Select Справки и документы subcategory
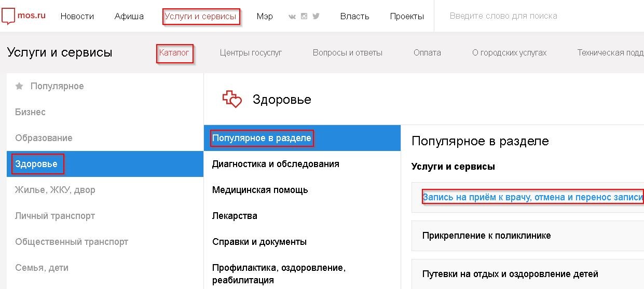The width and height of the screenshot is (644, 289). click(x=302, y=242)
